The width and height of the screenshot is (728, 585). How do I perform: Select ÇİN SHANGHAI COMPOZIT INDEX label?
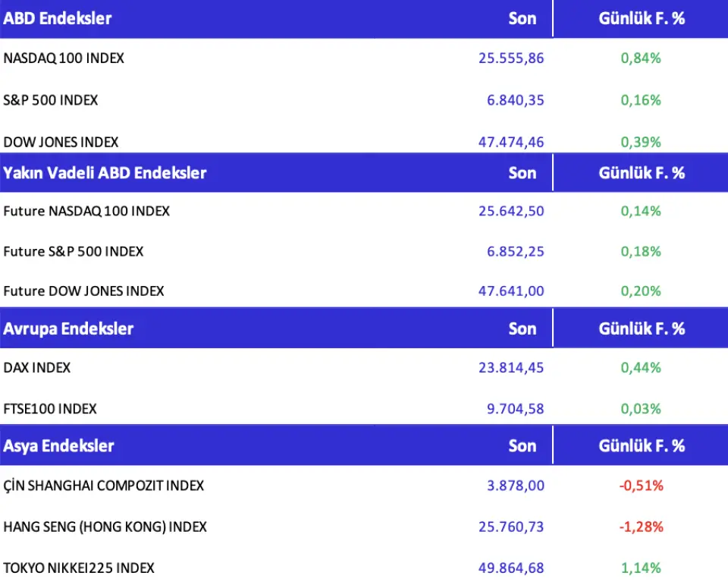(x=104, y=486)
